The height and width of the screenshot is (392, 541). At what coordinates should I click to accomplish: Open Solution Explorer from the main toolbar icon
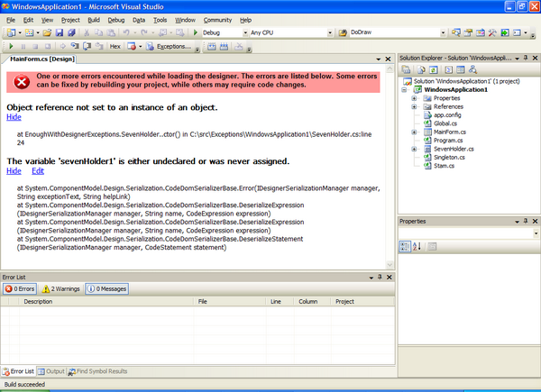(455, 32)
